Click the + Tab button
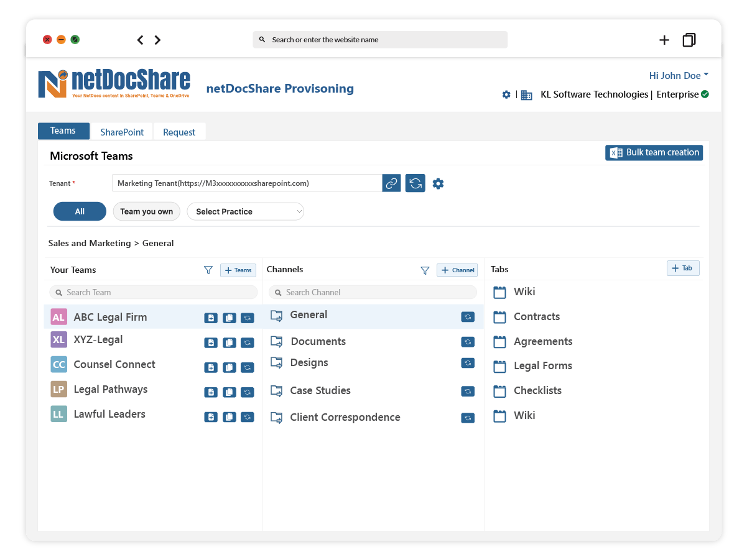 (683, 268)
